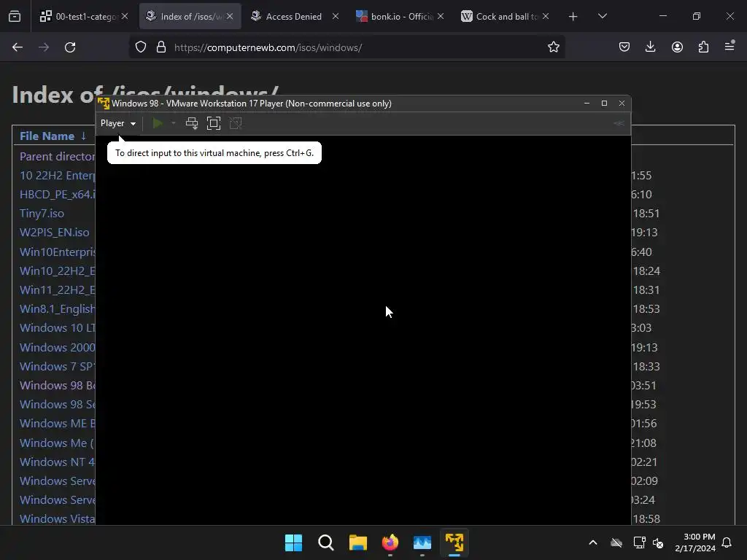Click the blue chart app icon on the taskbar
The width and height of the screenshot is (747, 560).
click(x=422, y=542)
